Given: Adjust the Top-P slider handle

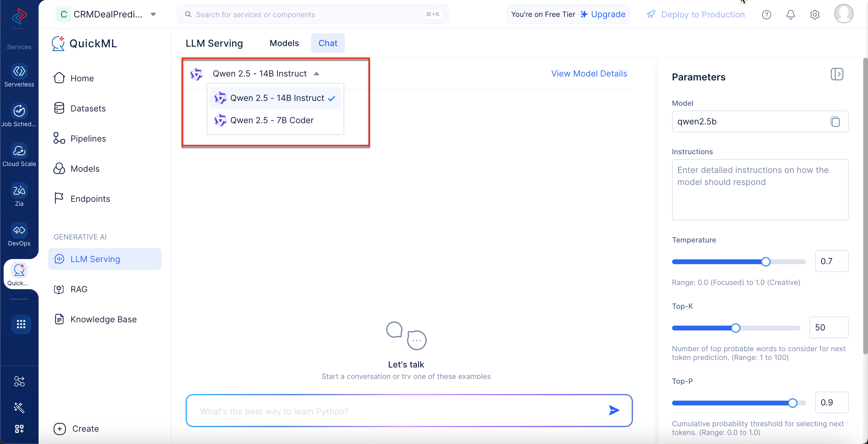Looking at the screenshot, I should click(793, 403).
